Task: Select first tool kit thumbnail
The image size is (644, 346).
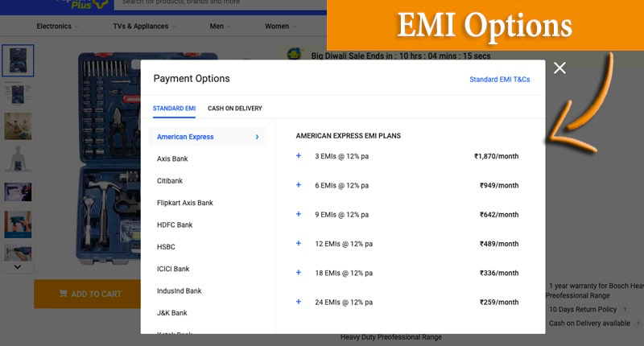Action: coord(18,60)
